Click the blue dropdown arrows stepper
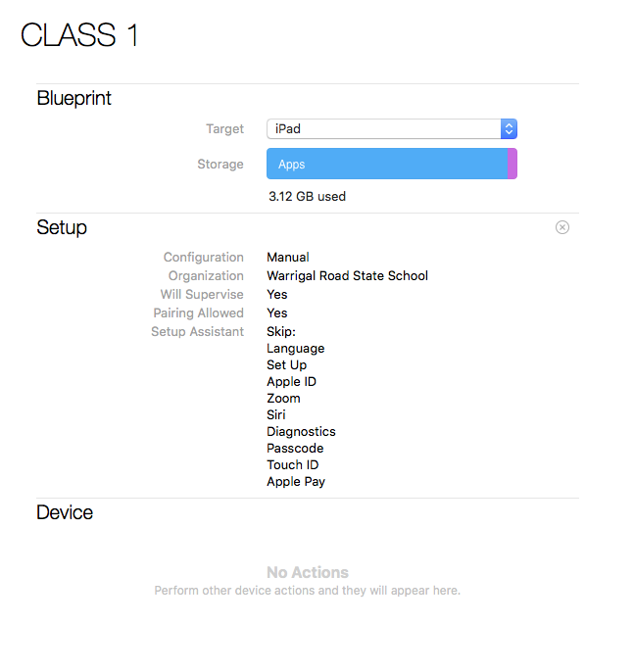 click(509, 129)
